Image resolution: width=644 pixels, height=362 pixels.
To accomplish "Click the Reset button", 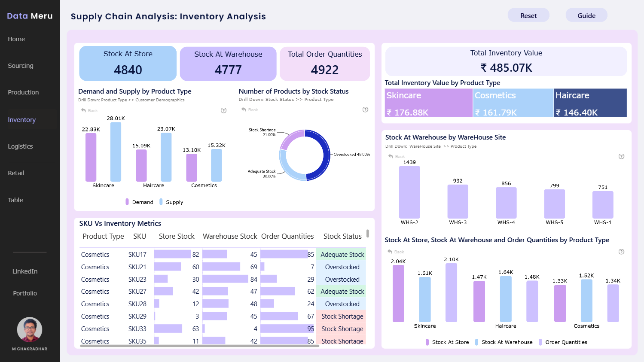I will [x=528, y=15].
